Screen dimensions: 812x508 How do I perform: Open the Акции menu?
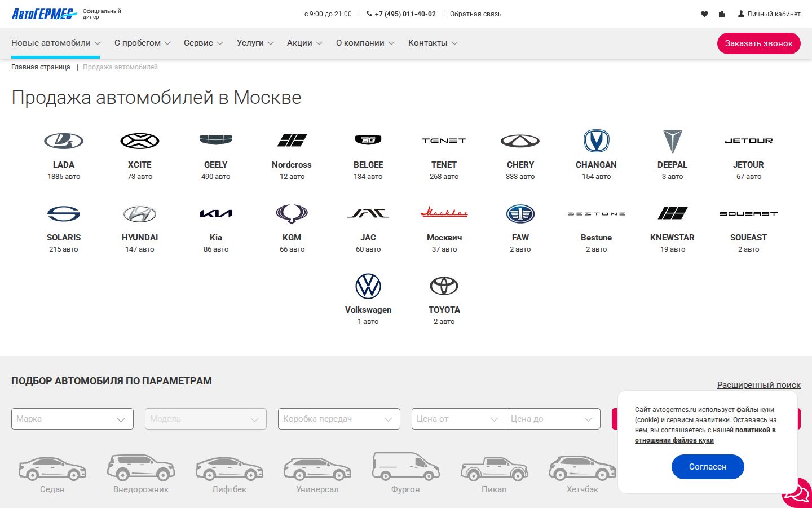click(x=300, y=43)
